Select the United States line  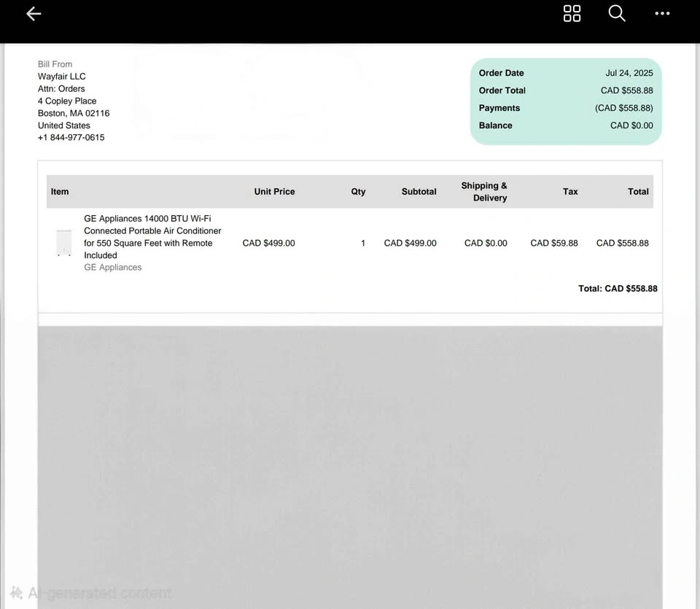point(64,125)
